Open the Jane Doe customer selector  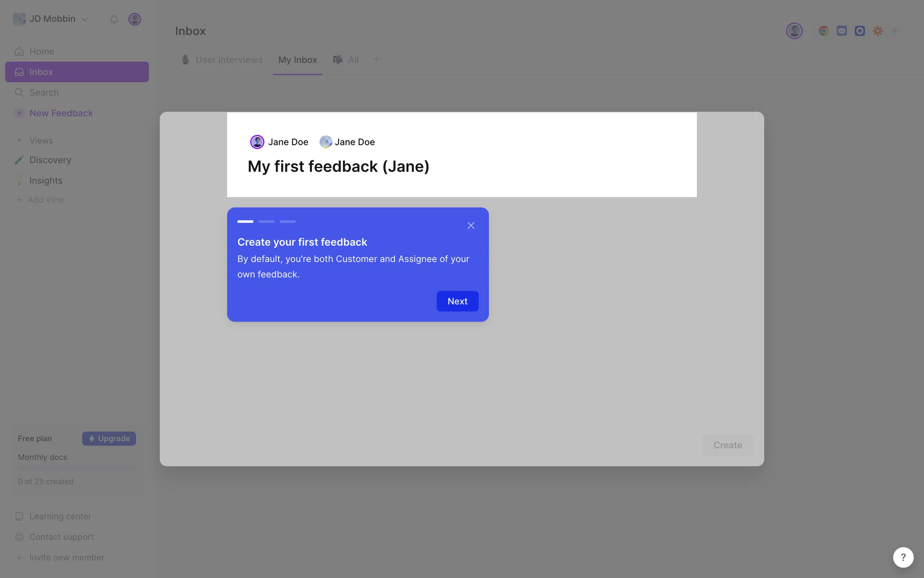pyautogui.click(x=280, y=142)
